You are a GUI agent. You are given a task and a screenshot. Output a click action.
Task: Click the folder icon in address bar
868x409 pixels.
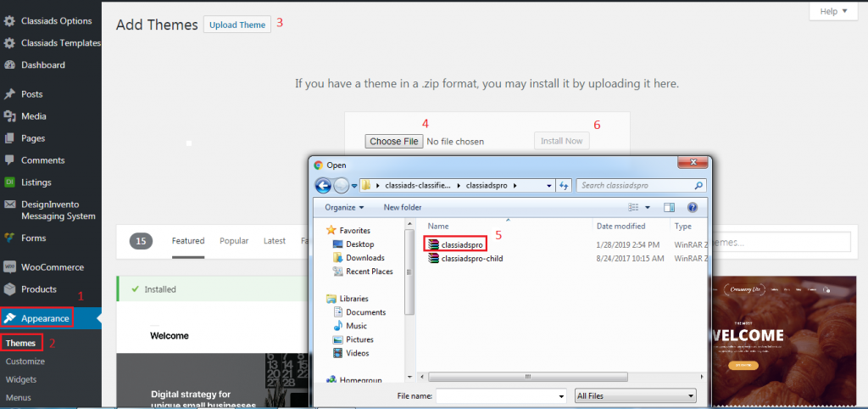click(366, 186)
